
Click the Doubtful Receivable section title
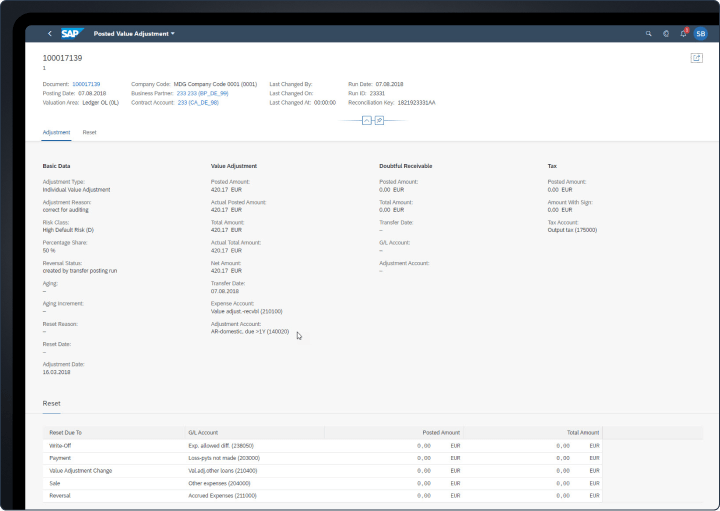pyautogui.click(x=405, y=166)
